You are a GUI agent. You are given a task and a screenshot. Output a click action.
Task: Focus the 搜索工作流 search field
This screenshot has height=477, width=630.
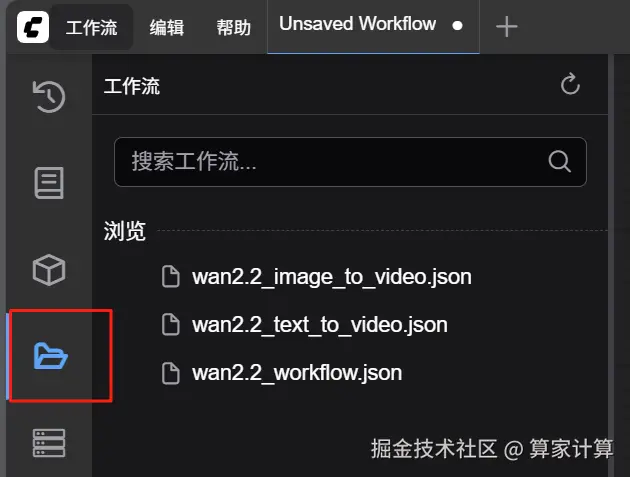[350, 162]
